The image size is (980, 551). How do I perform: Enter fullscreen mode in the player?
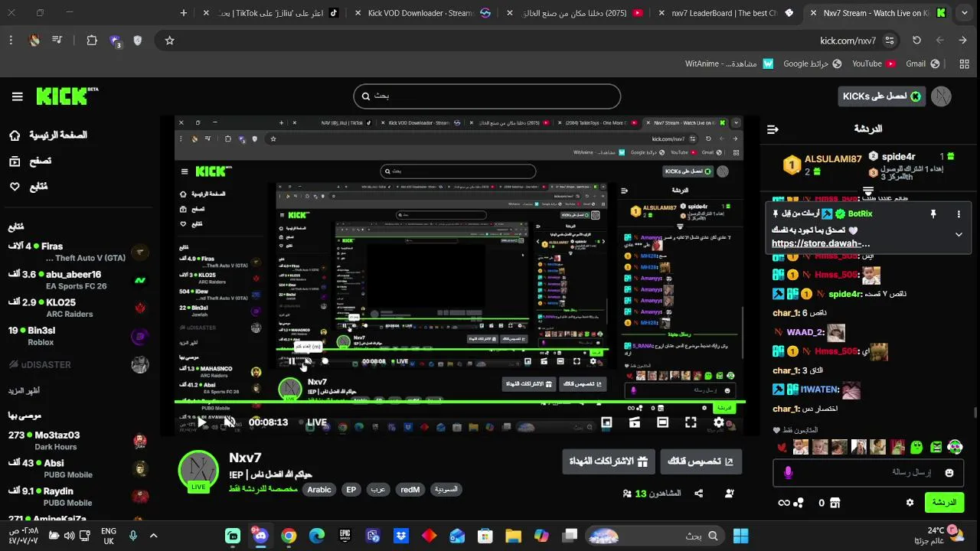pos(691,422)
